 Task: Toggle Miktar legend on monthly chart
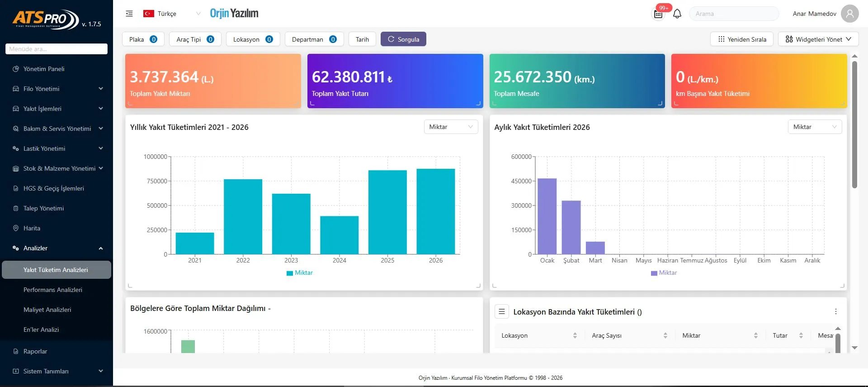point(664,272)
